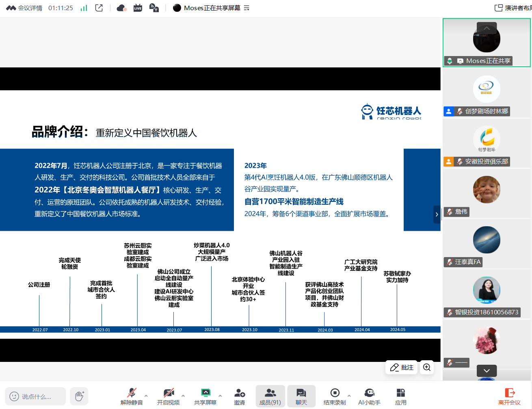Click 邀请 invite icon

tap(240, 396)
